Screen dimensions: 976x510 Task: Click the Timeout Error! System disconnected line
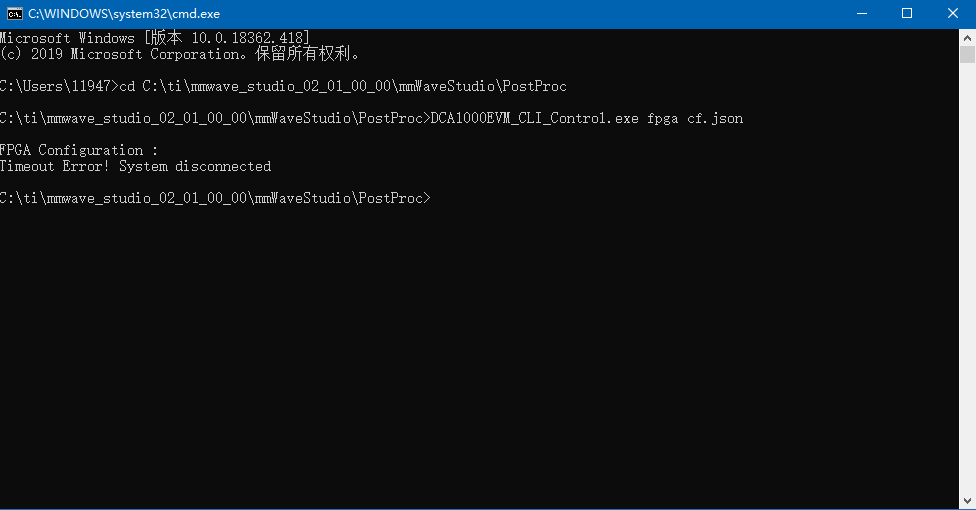coord(136,166)
